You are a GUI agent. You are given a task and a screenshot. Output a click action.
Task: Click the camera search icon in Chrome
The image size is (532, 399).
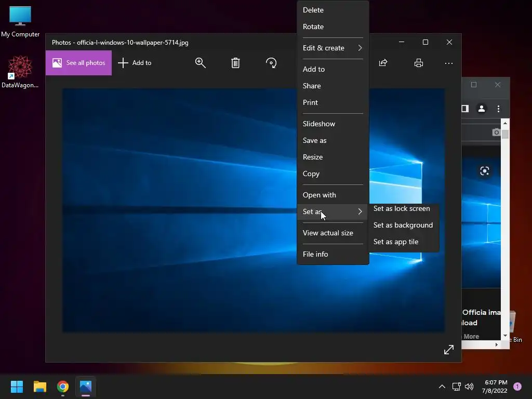pyautogui.click(x=496, y=132)
